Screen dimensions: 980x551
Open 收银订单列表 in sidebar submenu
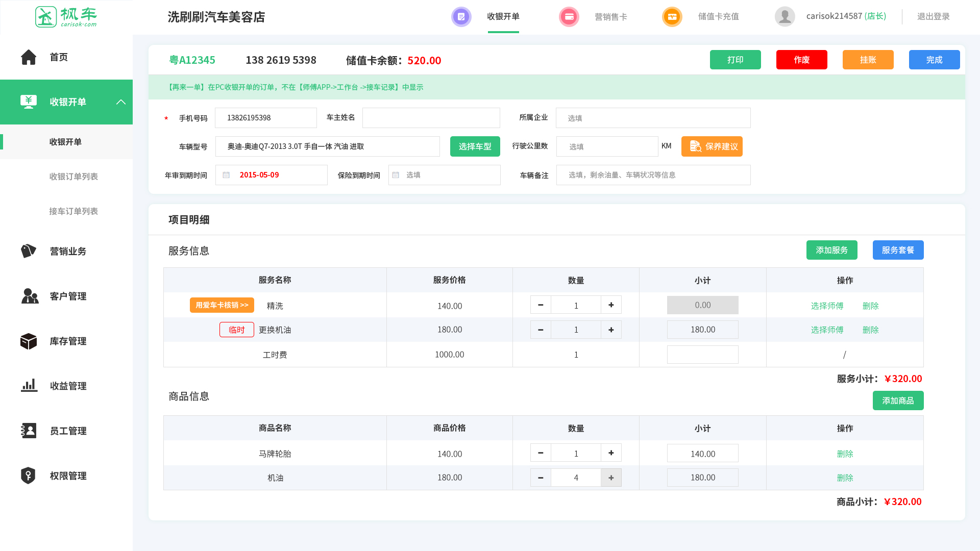click(73, 177)
